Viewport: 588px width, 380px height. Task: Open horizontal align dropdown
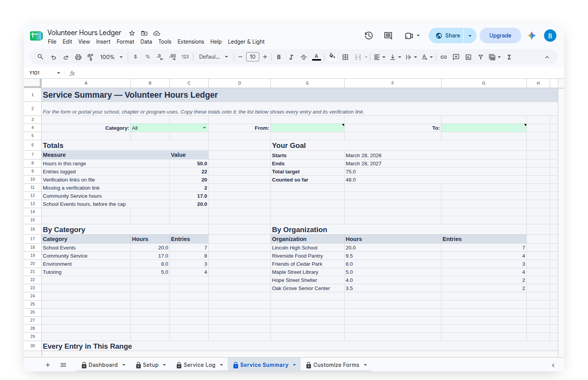(380, 57)
